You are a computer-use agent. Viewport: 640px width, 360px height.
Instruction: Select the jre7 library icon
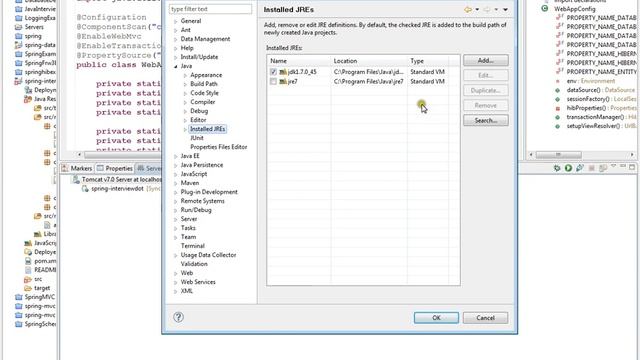pyautogui.click(x=283, y=82)
